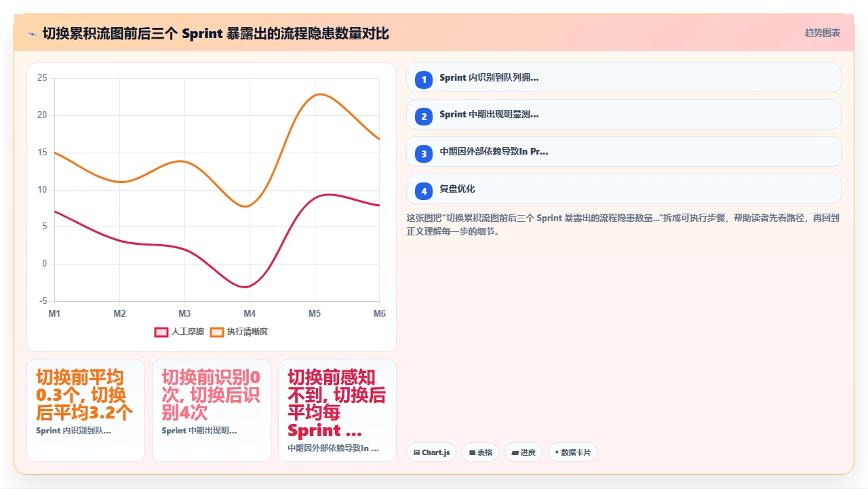Click the Chart.js tag icon
The image size is (868, 489).
[416, 452]
